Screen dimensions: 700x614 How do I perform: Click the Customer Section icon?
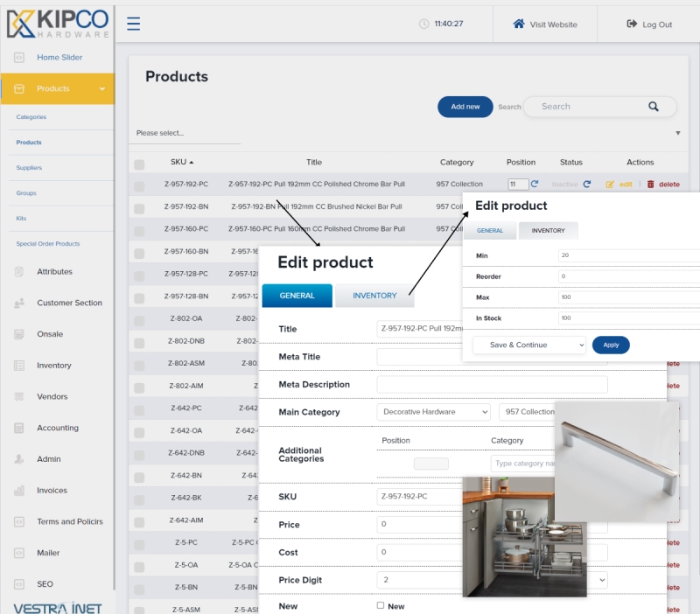[x=19, y=303]
